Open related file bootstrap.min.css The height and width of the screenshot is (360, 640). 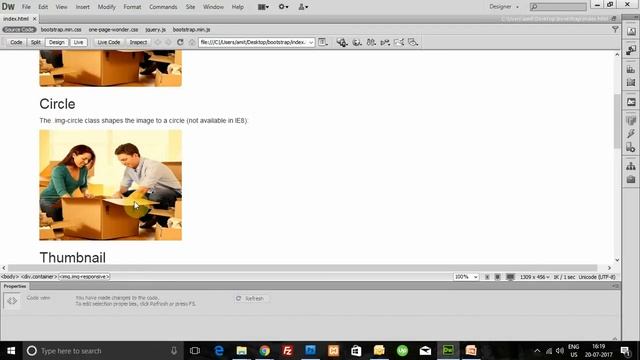(61, 30)
